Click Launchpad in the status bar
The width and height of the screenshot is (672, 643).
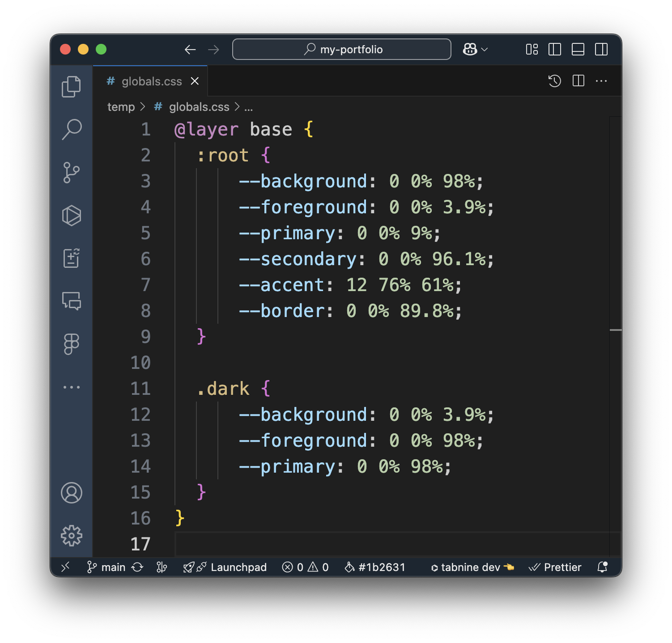click(x=225, y=567)
